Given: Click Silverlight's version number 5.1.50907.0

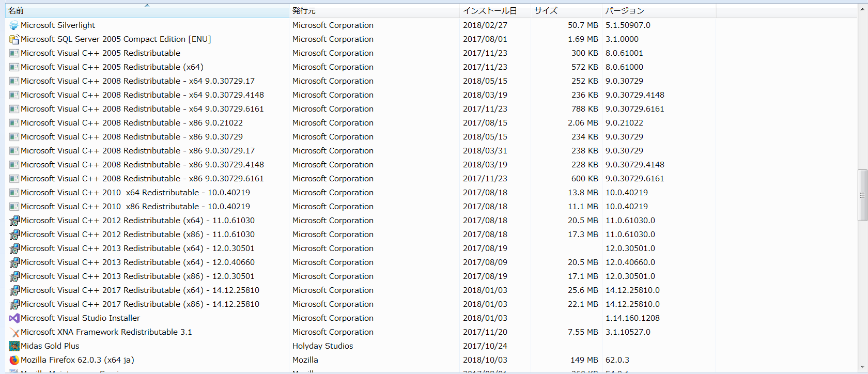Looking at the screenshot, I should coord(628,25).
